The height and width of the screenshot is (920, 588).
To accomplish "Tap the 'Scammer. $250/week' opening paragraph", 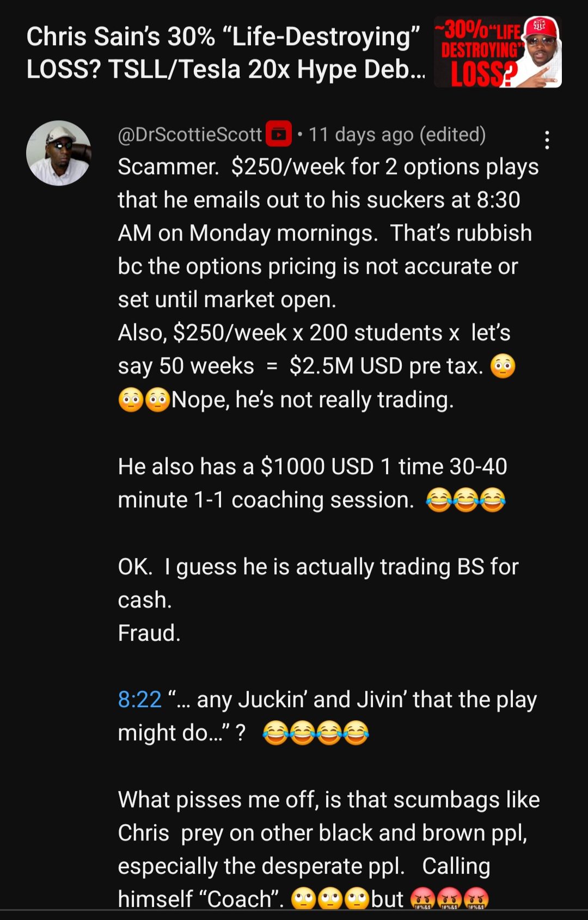I will [328, 233].
